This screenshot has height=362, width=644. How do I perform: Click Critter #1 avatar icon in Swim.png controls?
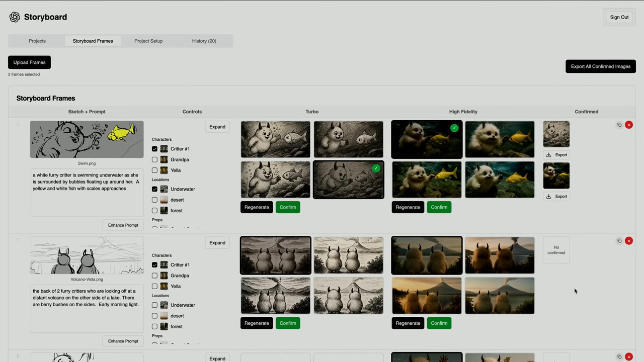point(164,149)
